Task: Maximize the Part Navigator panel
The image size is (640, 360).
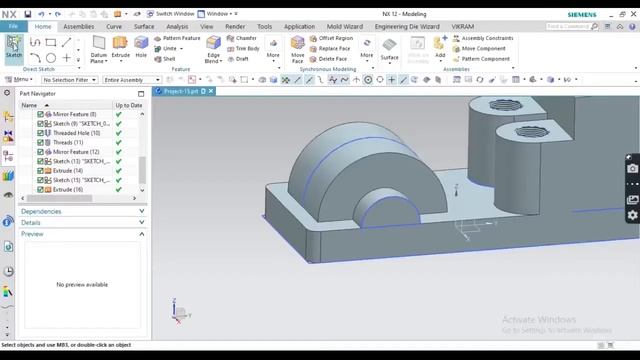Action: [141, 94]
